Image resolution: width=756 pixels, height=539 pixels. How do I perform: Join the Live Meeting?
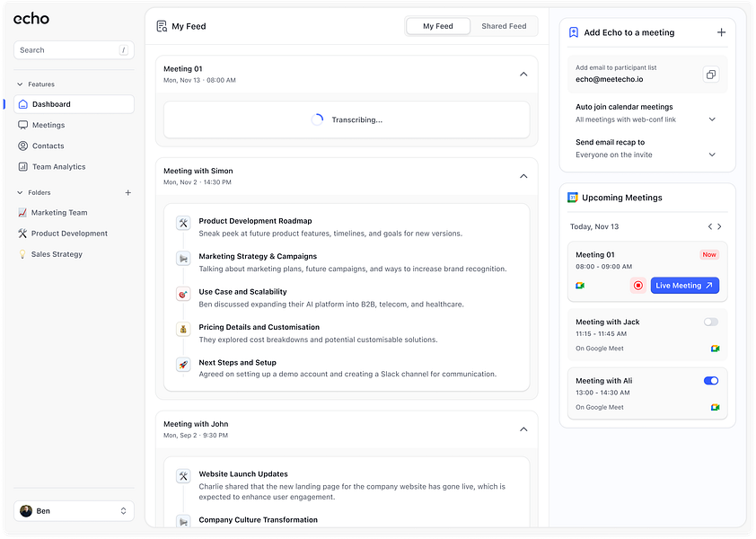coord(685,285)
